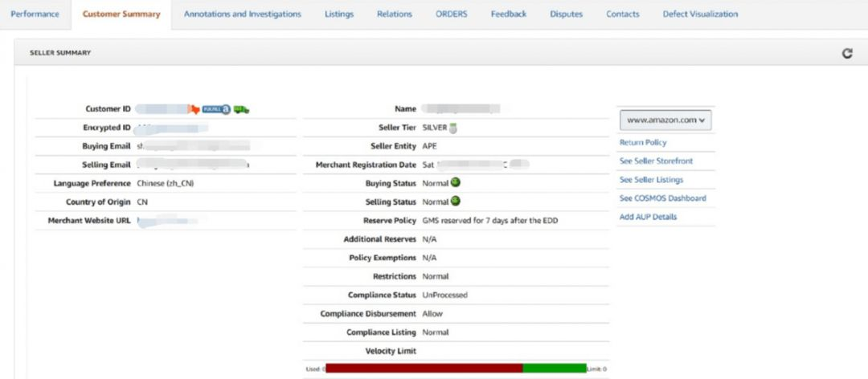The width and height of the screenshot is (868, 379).
Task: Click the orange icon beside Customer ID
Action: click(194, 109)
